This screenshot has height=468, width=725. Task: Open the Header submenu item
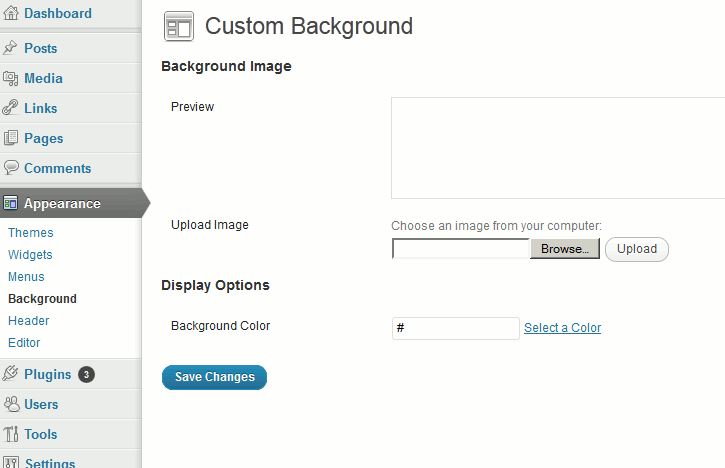(x=29, y=321)
